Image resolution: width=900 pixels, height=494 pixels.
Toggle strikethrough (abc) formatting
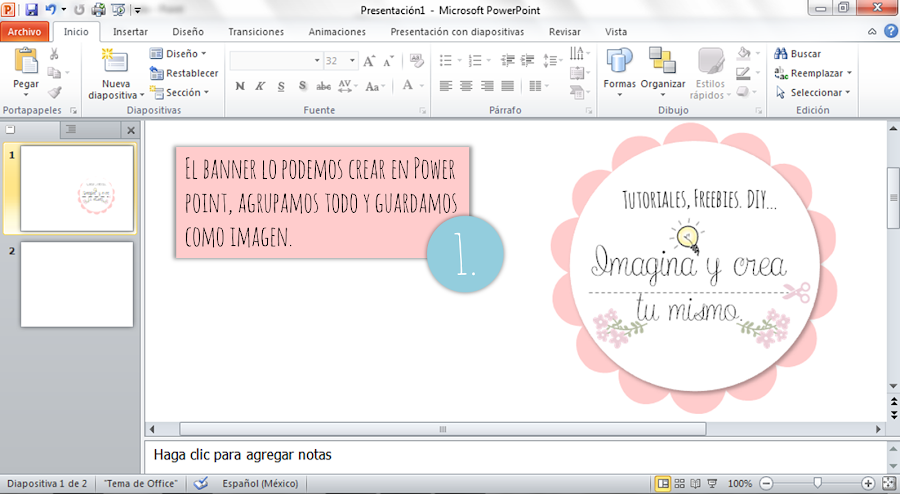coord(324,86)
